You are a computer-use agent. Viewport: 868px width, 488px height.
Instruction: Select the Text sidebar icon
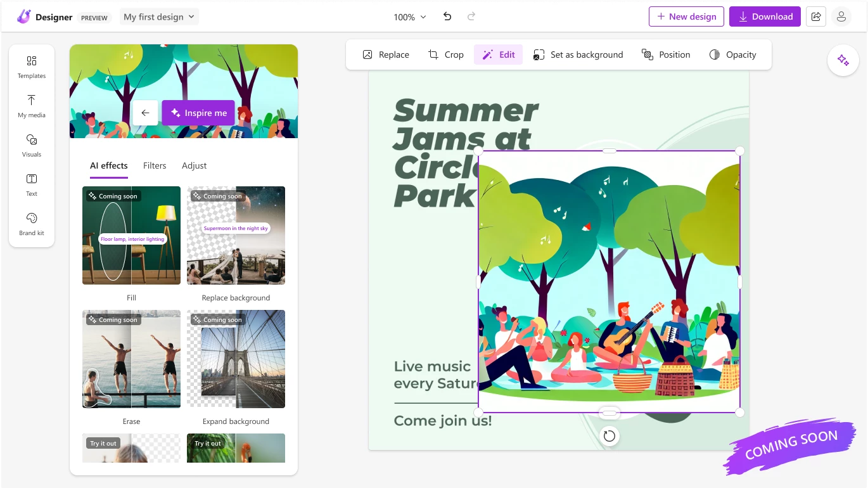click(x=31, y=184)
